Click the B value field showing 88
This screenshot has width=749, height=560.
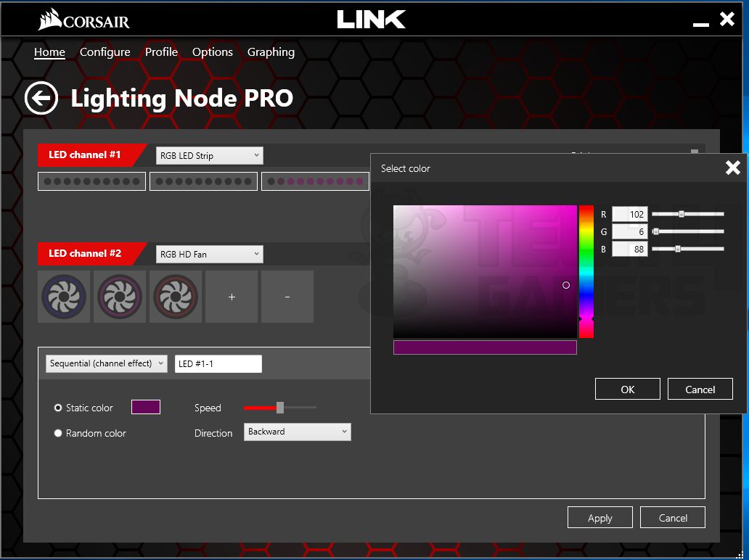click(629, 249)
